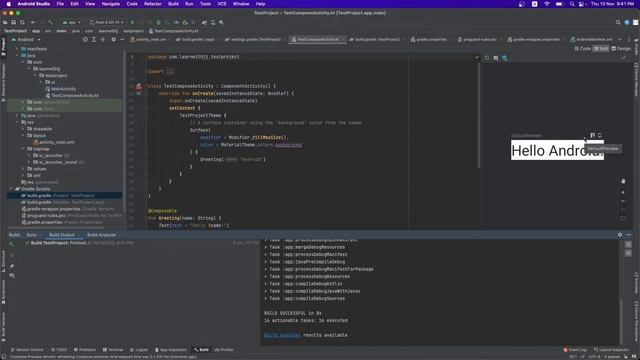Hide the Project panel with minus icon

coord(122,40)
